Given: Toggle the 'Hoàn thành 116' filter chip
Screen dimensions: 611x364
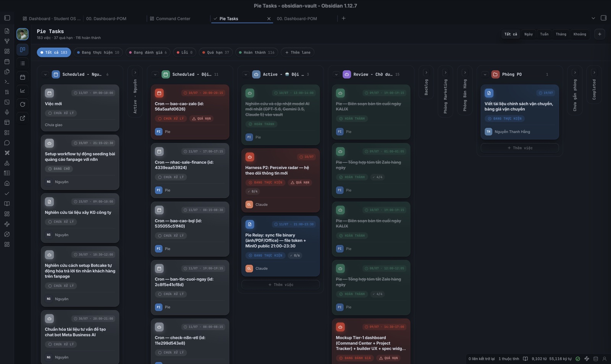Looking at the screenshot, I should pos(257,52).
